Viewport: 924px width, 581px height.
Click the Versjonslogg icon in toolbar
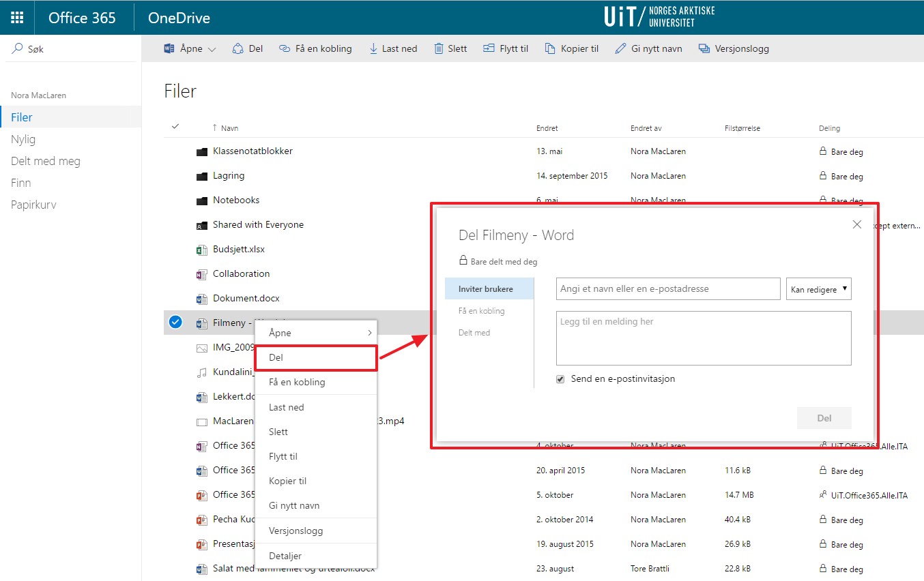click(x=704, y=48)
